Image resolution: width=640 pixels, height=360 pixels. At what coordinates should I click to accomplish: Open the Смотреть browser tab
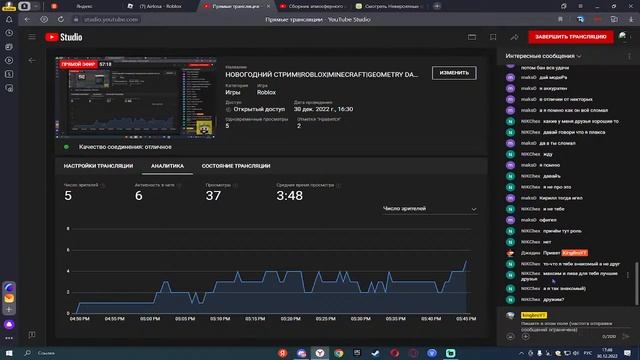click(388, 6)
